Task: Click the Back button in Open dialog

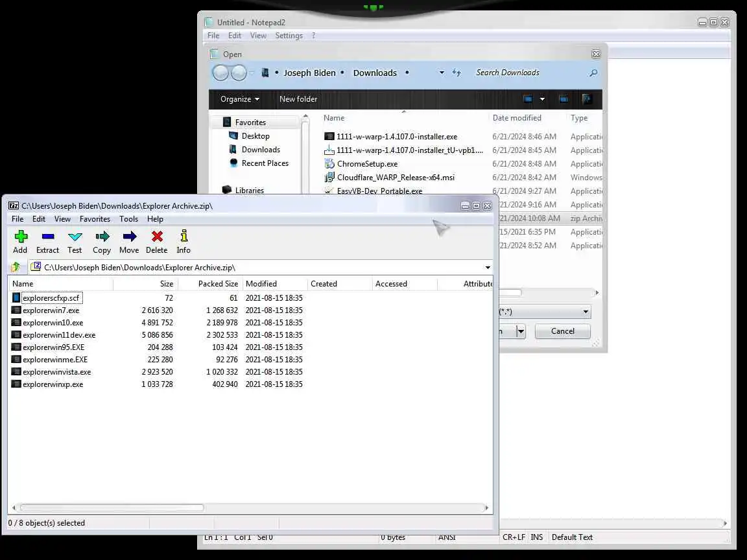Action: [x=220, y=73]
